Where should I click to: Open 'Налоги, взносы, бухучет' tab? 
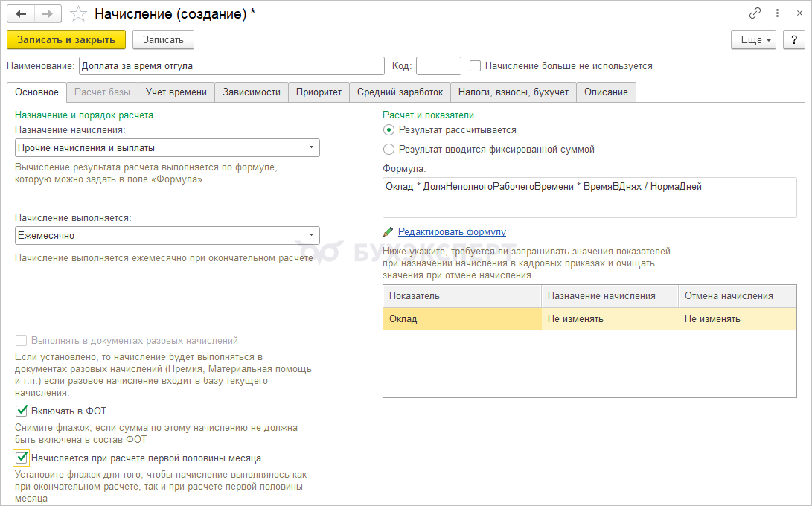tap(514, 92)
